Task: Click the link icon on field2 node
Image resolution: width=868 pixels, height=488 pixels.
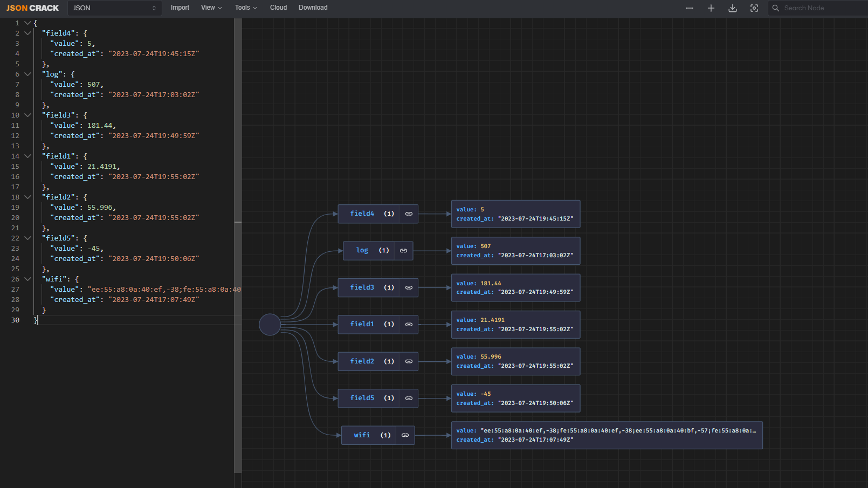Action: [x=409, y=361]
